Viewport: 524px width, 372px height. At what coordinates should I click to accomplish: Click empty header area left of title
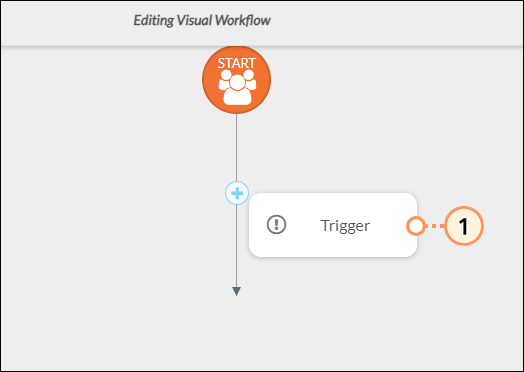click(x=67, y=21)
